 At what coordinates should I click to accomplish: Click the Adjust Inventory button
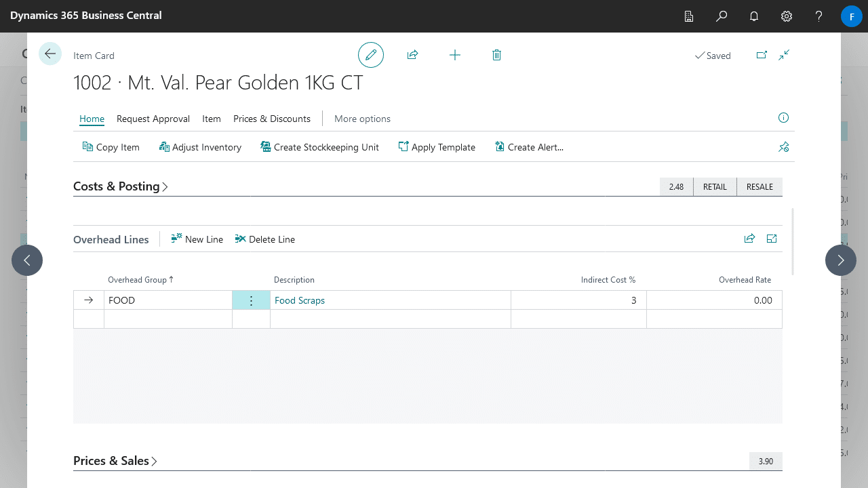pos(200,147)
